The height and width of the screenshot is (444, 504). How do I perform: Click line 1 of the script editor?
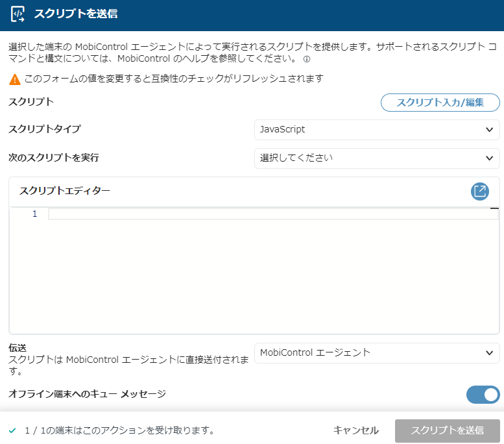[x=273, y=214]
